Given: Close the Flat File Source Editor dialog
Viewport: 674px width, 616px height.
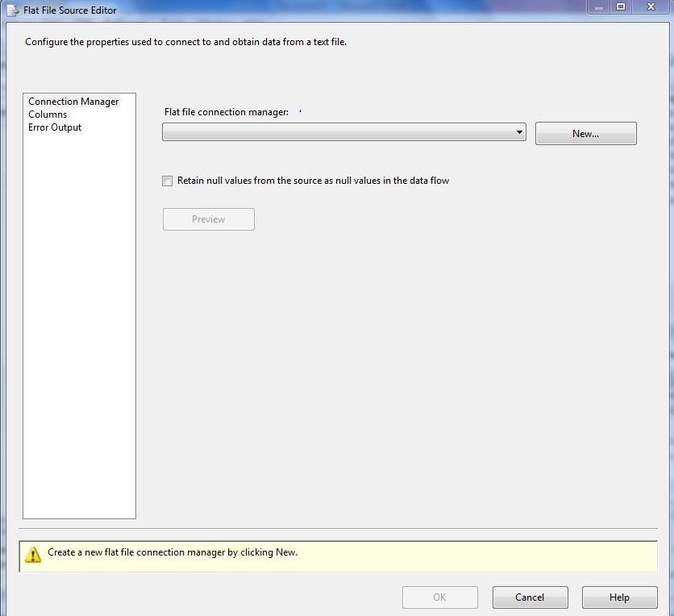Looking at the screenshot, I should click(650, 7).
